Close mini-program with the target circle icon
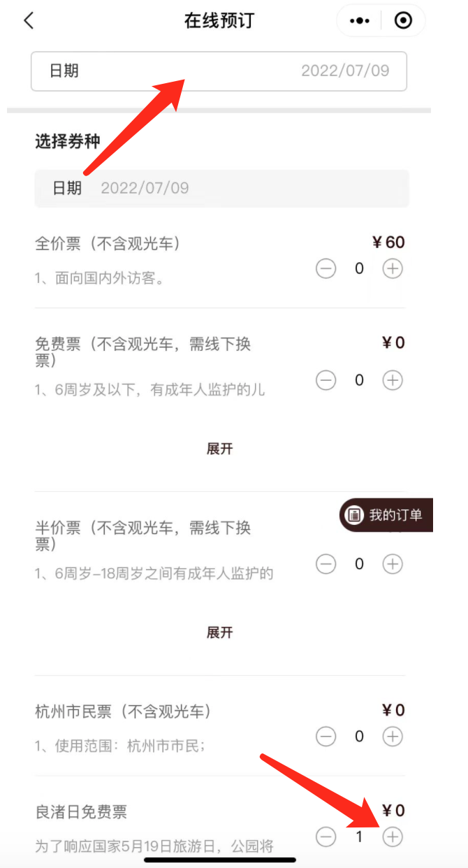 click(x=403, y=21)
